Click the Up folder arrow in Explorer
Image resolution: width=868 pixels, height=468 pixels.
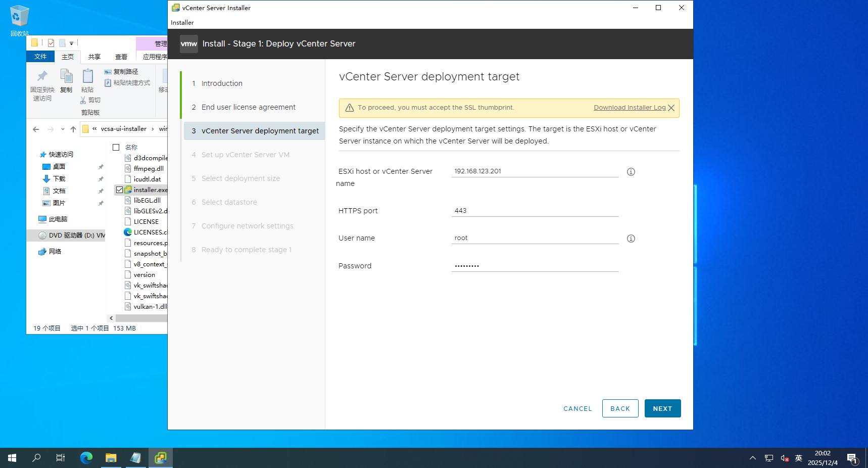(73, 129)
